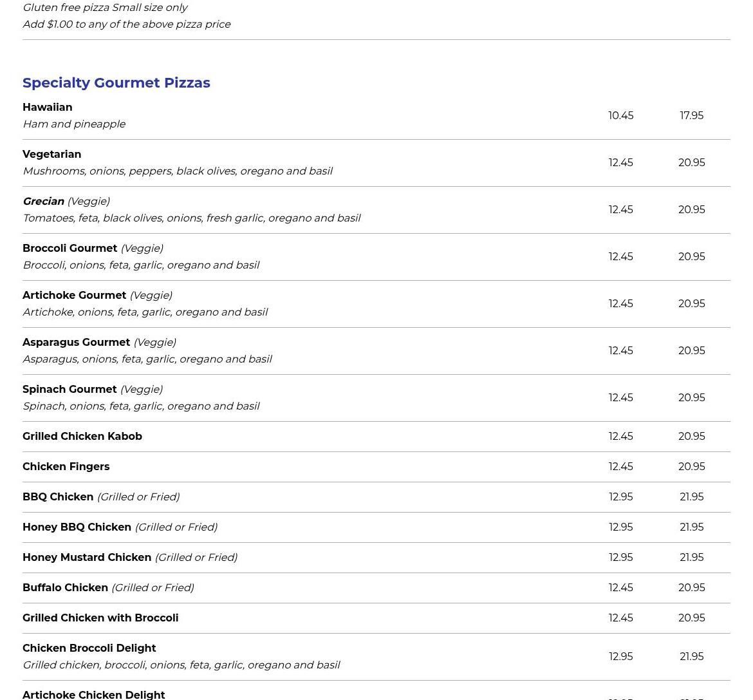Viewport: 753px width, 700px height.
Task: Select the Hawaiian pizza name
Action: tap(47, 107)
